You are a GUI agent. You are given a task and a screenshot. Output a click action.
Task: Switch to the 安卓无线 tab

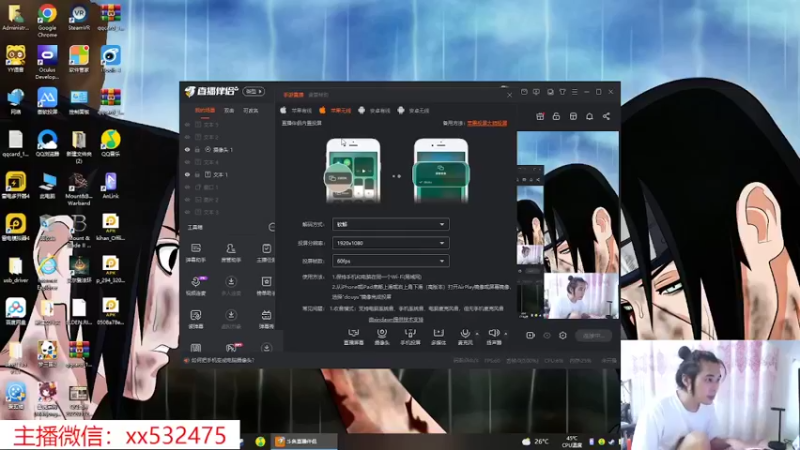point(414,110)
